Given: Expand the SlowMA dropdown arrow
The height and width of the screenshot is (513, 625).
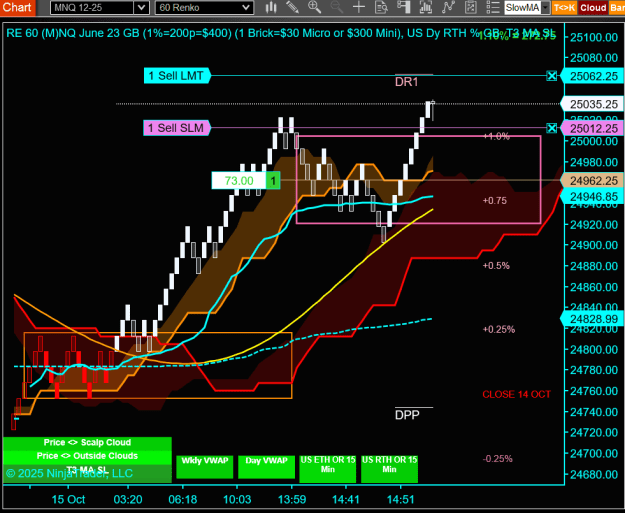Looking at the screenshot, I should pos(546,8).
